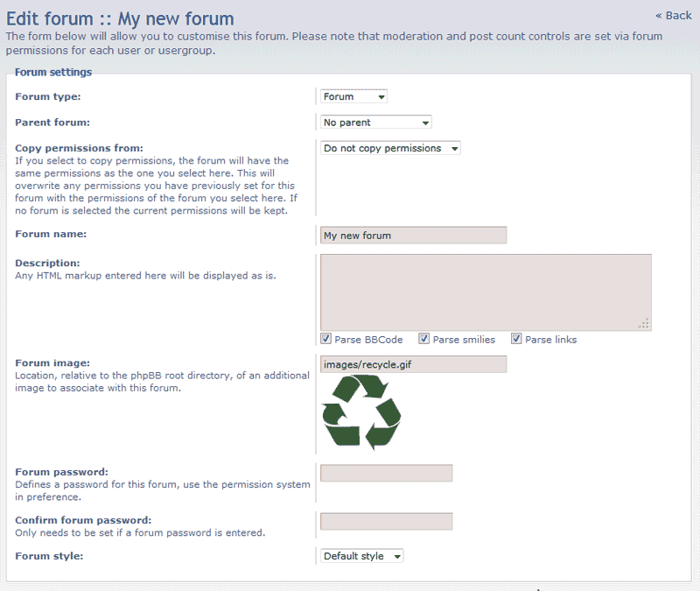Open the Forum style dropdown

click(x=362, y=556)
